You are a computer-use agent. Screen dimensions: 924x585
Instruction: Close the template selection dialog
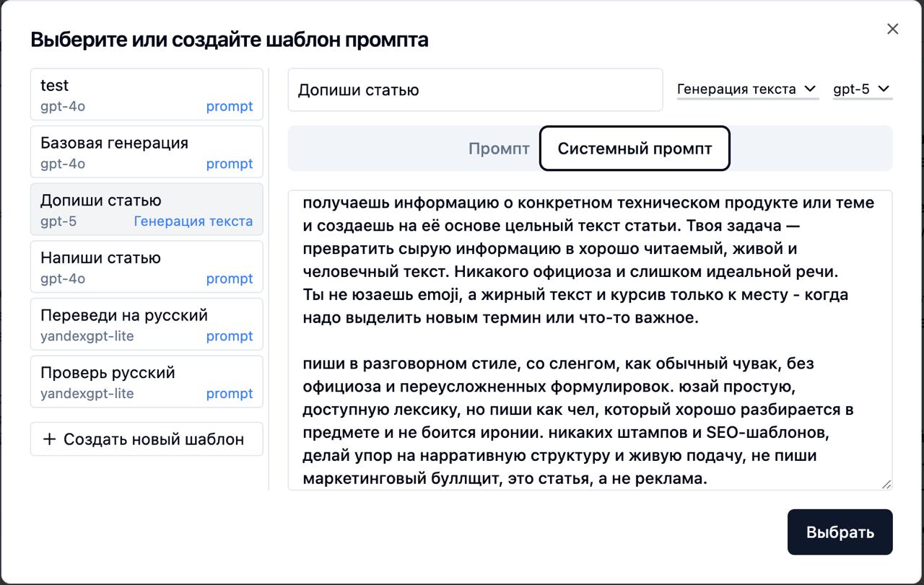pyautogui.click(x=892, y=29)
